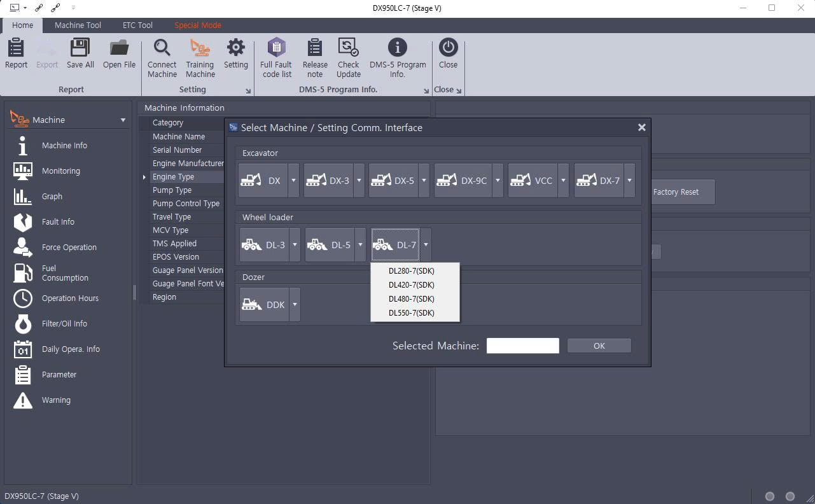Select the VCC excavator button

pyautogui.click(x=533, y=181)
